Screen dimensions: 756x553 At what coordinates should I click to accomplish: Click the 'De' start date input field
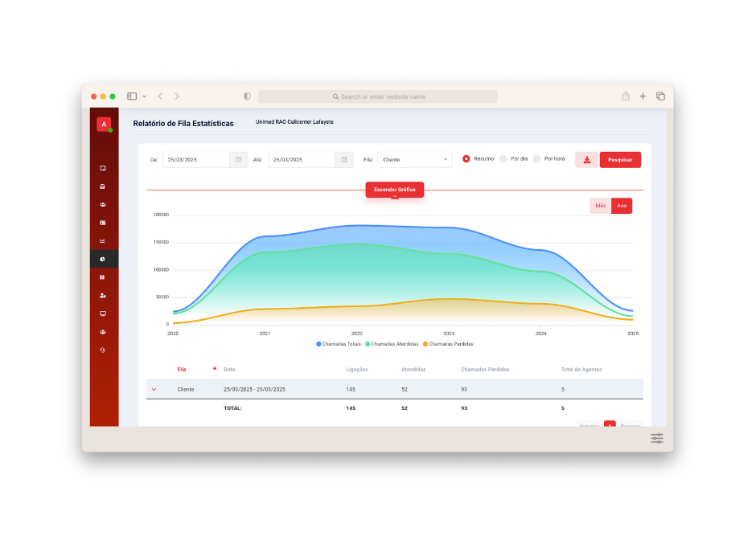click(195, 159)
